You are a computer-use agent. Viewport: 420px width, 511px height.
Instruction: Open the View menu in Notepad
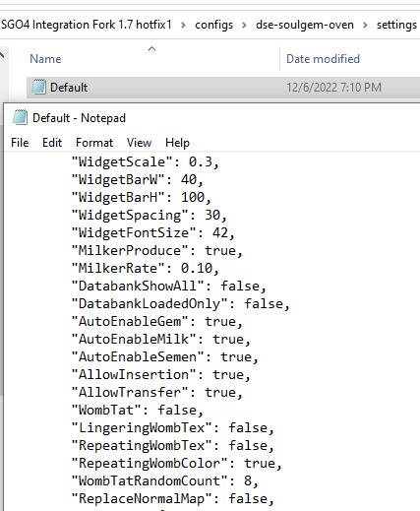point(140,143)
